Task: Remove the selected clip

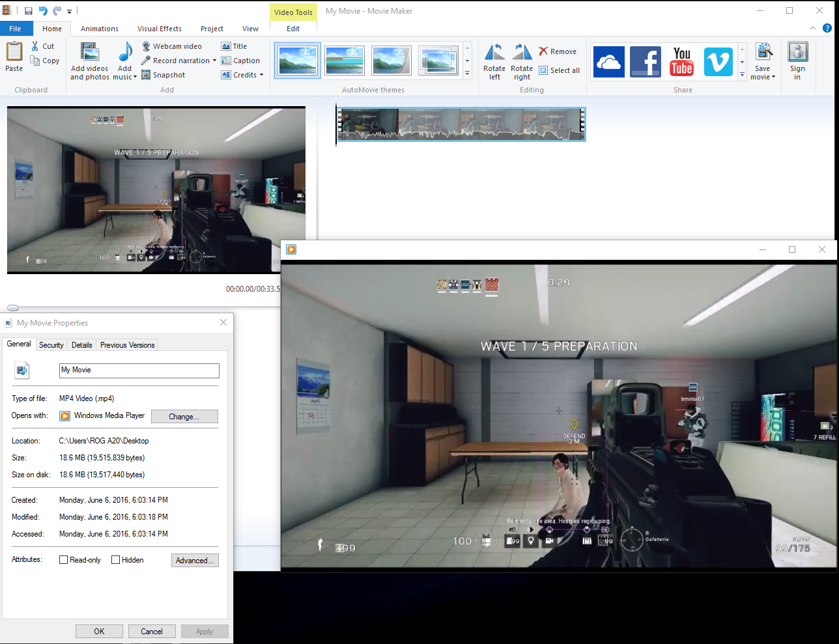Action: point(558,51)
